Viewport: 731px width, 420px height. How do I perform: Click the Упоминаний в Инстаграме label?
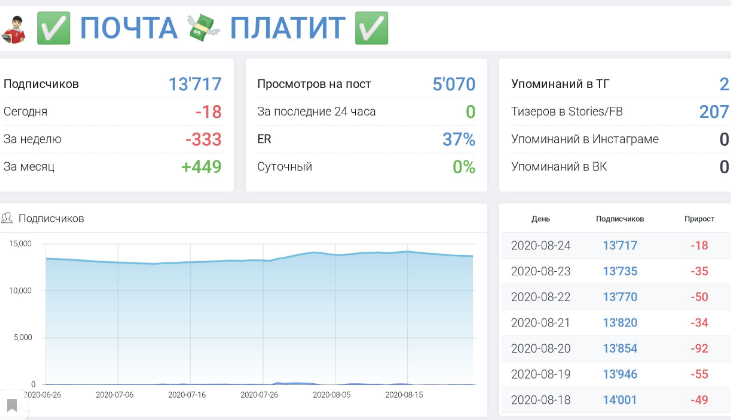tap(585, 139)
